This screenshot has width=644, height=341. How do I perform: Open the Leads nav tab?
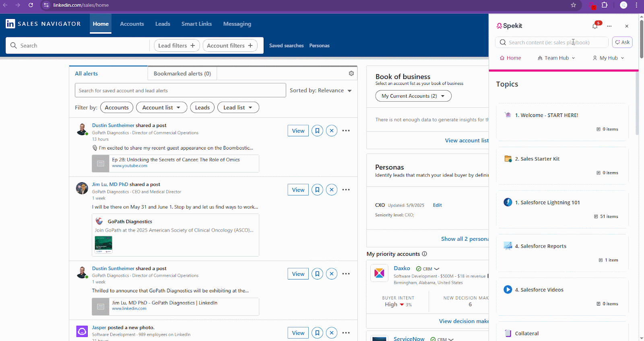tap(163, 24)
